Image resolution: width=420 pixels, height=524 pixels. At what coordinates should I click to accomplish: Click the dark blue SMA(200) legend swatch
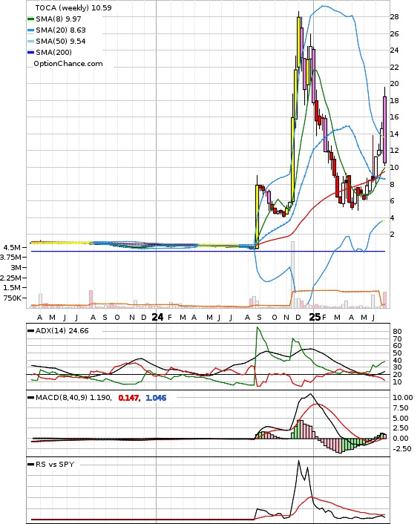(30, 53)
